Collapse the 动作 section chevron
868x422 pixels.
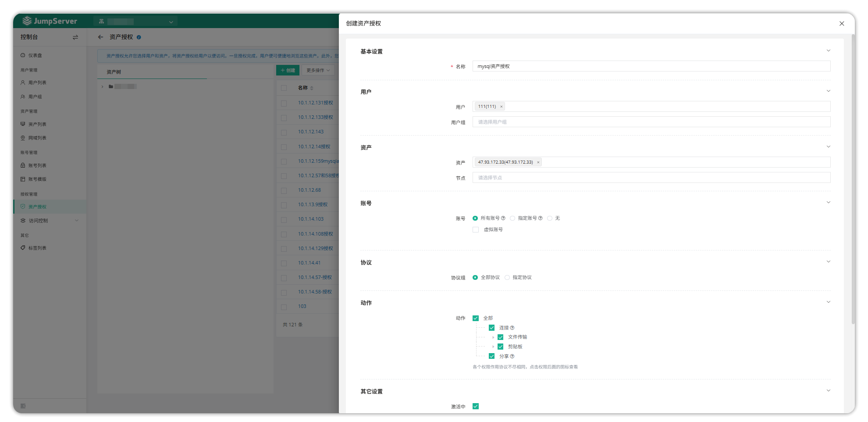pyautogui.click(x=828, y=302)
